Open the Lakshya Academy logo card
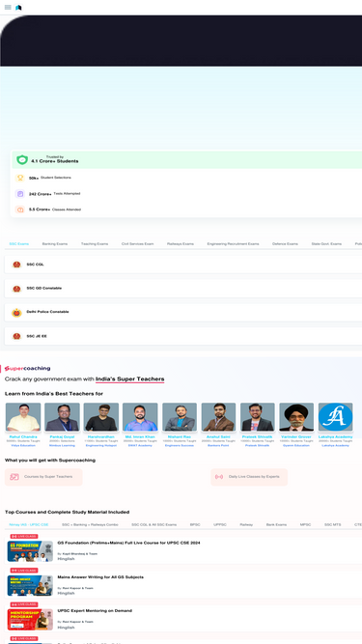 (x=335, y=417)
